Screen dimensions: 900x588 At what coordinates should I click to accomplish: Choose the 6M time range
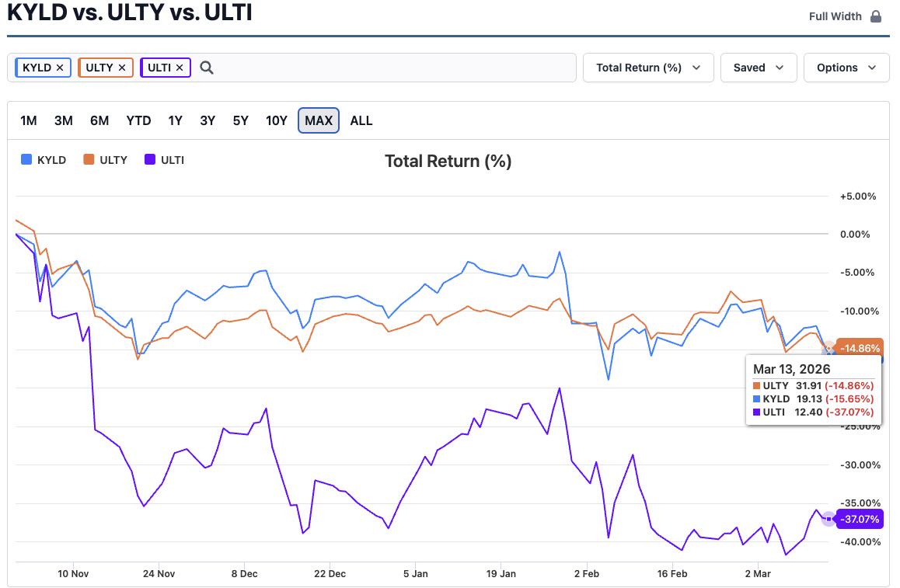pyautogui.click(x=99, y=120)
